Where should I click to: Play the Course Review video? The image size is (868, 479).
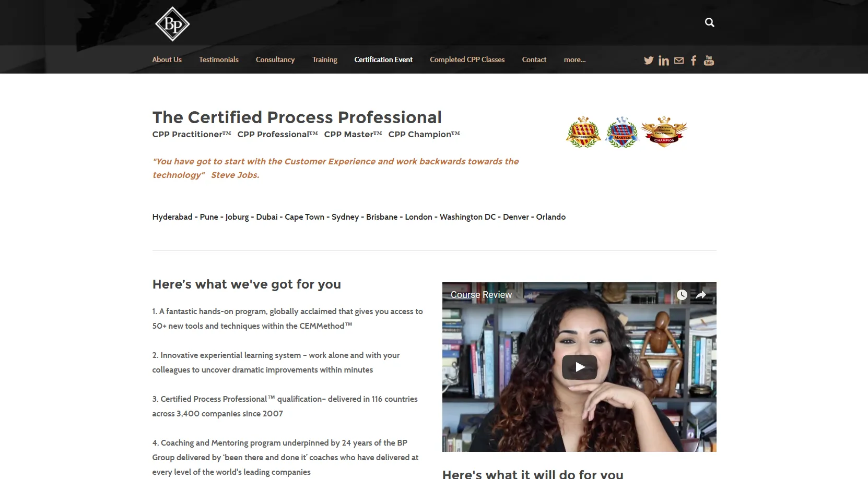coord(580,367)
